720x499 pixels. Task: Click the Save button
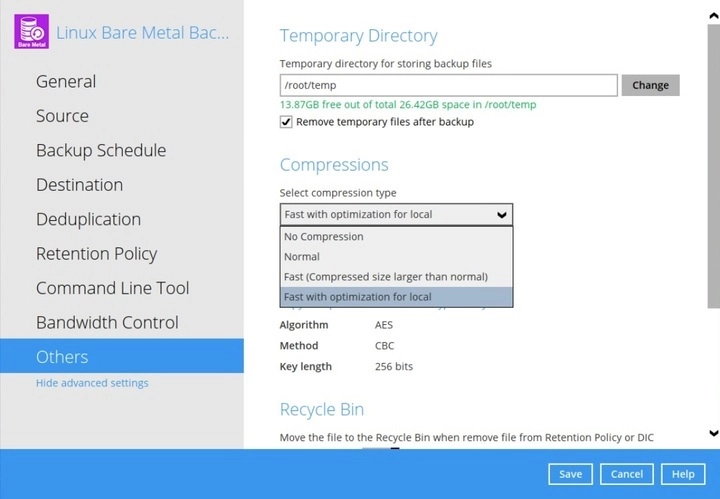tap(570, 474)
